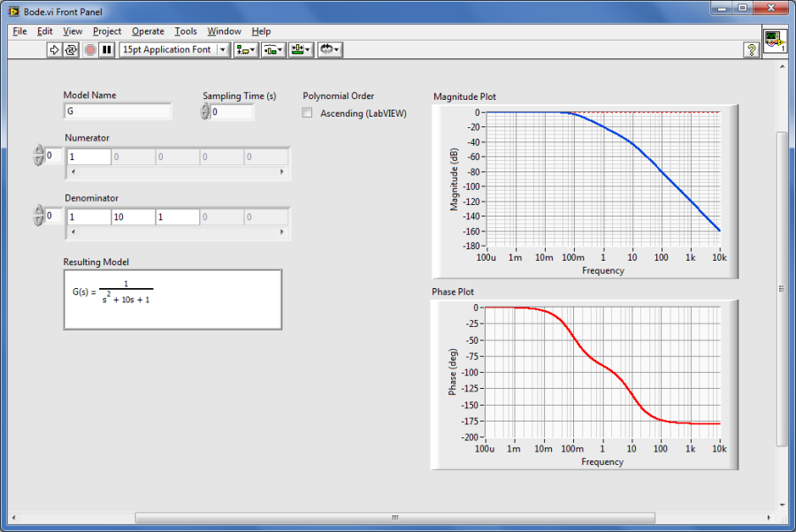Click the Numerator horizontal scrollbar right arrow
The height and width of the screenshot is (532, 796).
point(283,173)
